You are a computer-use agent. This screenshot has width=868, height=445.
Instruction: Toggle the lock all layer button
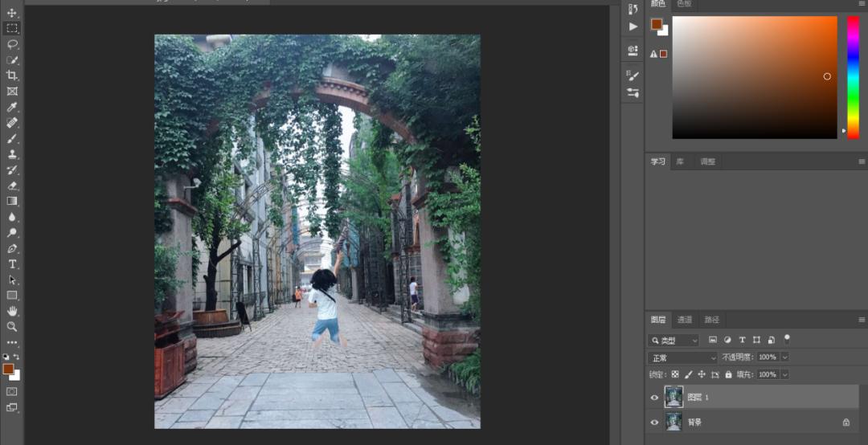(x=728, y=375)
